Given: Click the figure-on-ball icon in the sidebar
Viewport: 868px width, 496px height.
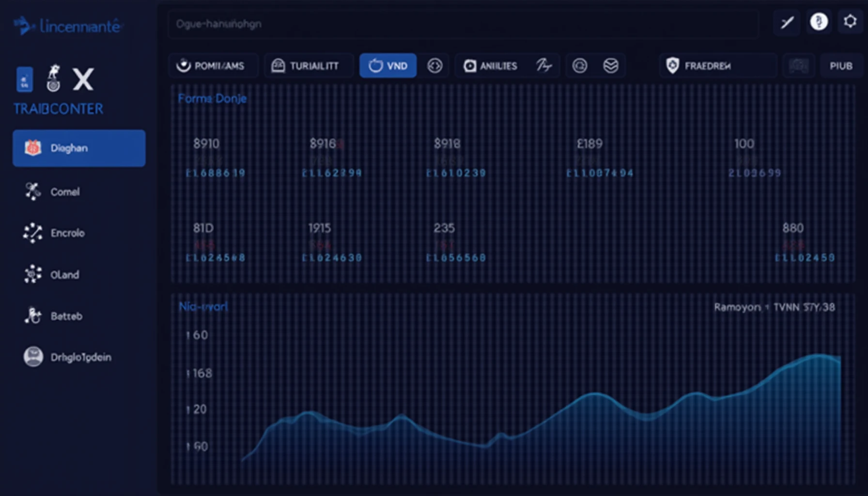Looking at the screenshot, I should point(53,78).
